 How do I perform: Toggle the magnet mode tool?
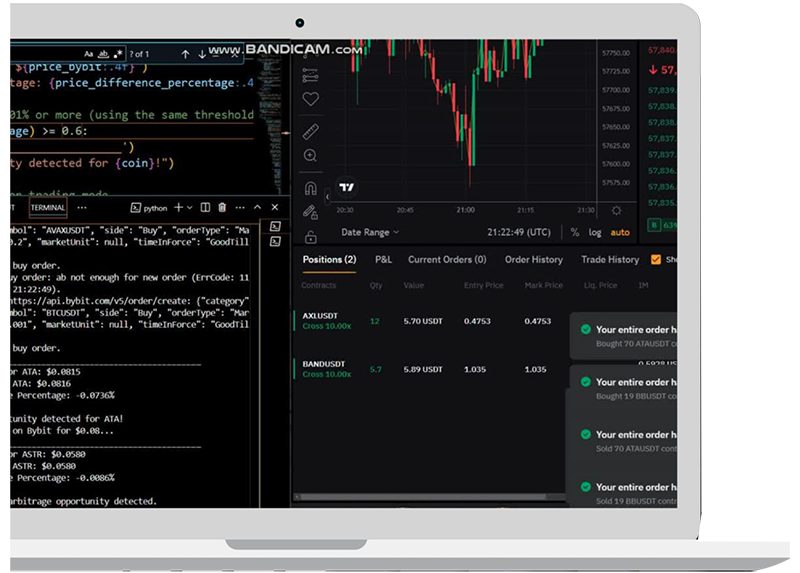[x=310, y=188]
